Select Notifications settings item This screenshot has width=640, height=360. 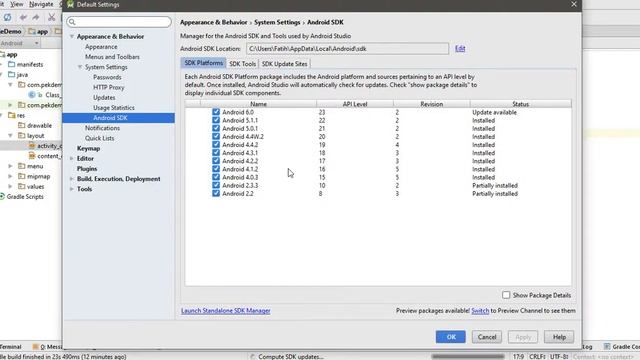coord(102,128)
